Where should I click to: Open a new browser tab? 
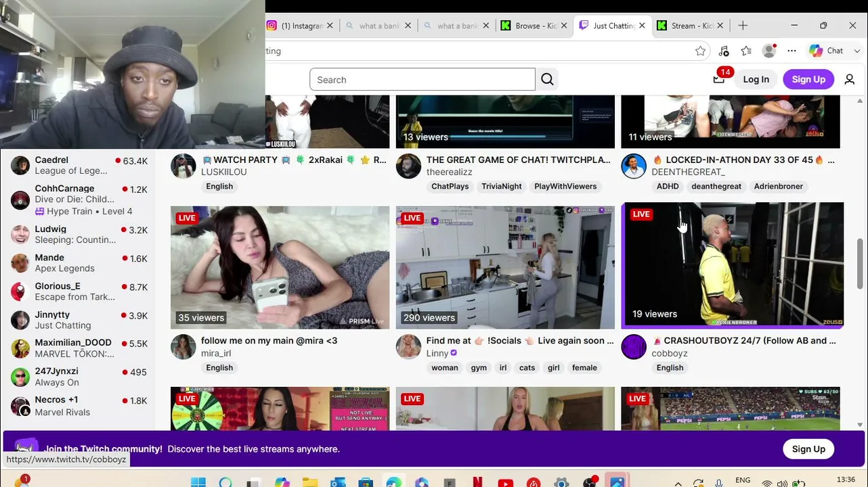coord(743,26)
